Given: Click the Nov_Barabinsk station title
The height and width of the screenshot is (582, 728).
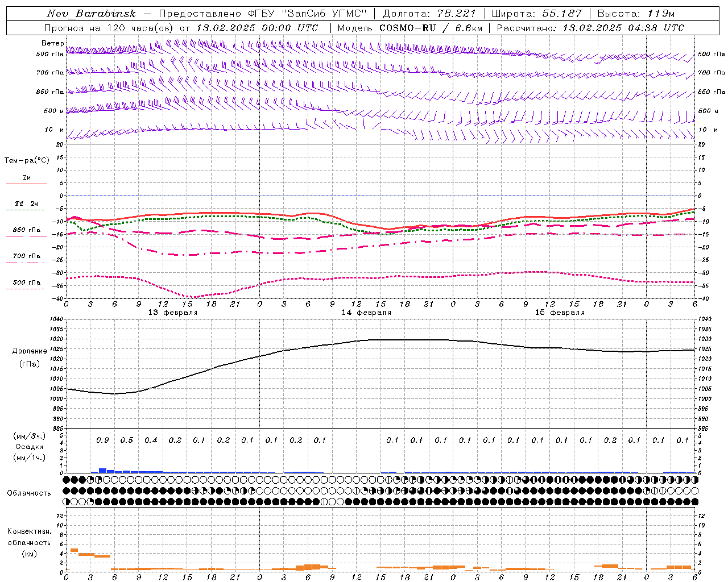Looking at the screenshot, I should click(x=92, y=14).
